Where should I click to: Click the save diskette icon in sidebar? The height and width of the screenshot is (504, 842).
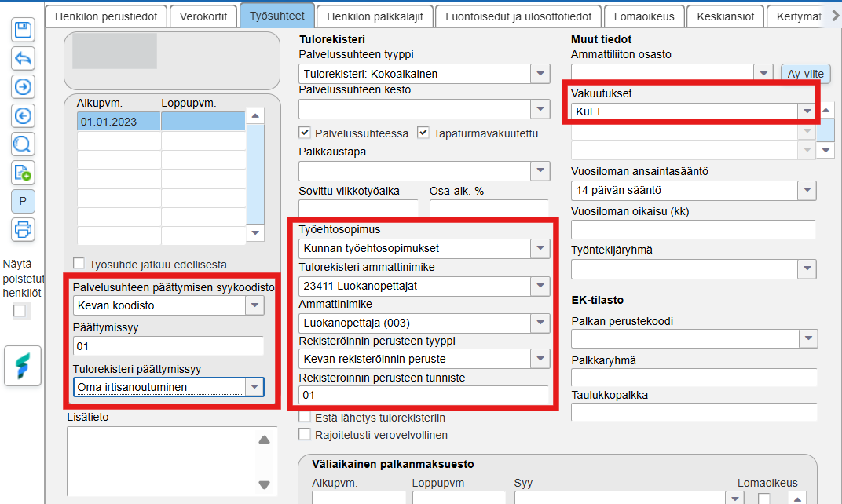(23, 30)
